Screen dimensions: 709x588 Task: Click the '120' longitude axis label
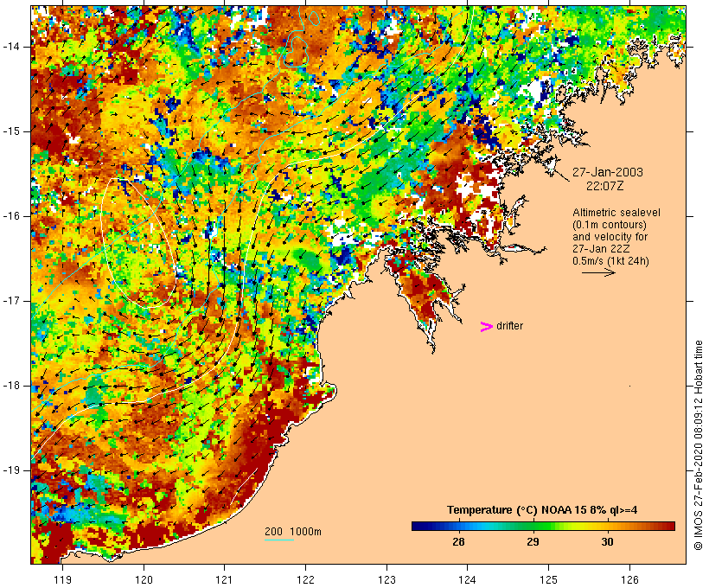point(144,580)
